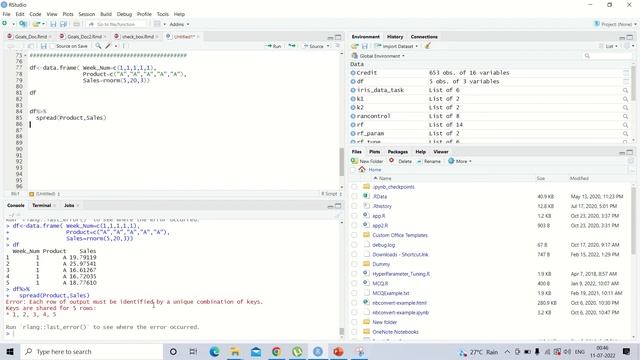The width and height of the screenshot is (640, 360).
Task: Load a workspace from the Environment pane
Action: 355,46
